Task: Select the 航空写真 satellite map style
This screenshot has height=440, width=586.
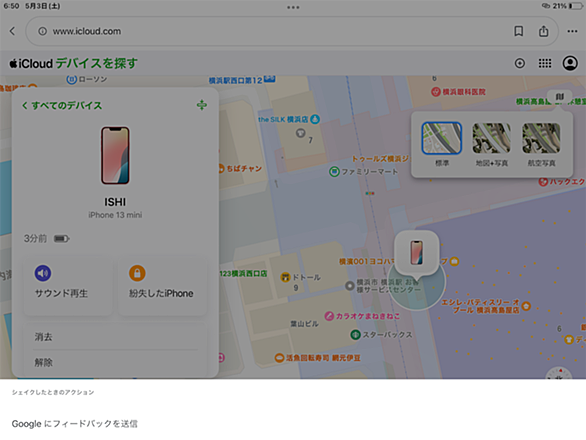Action: (541, 144)
